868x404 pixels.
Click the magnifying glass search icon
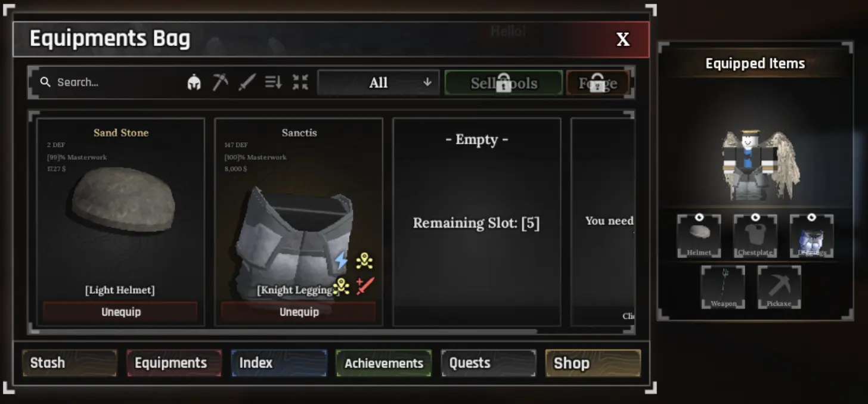(x=45, y=82)
